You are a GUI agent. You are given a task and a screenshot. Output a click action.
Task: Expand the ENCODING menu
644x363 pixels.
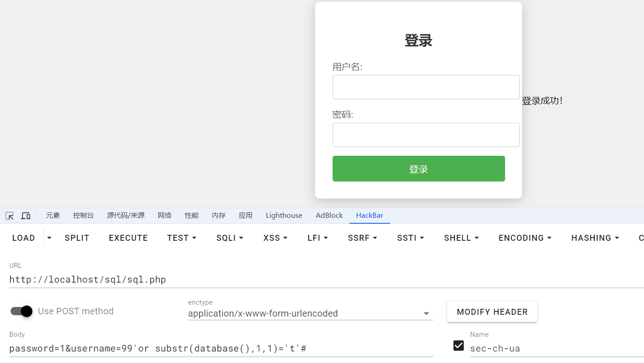point(524,238)
